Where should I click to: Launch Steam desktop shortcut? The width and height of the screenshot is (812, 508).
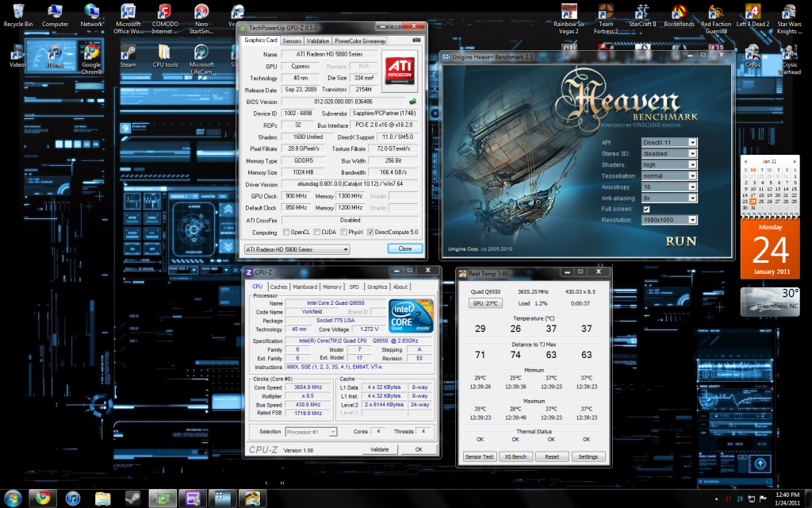128,56
